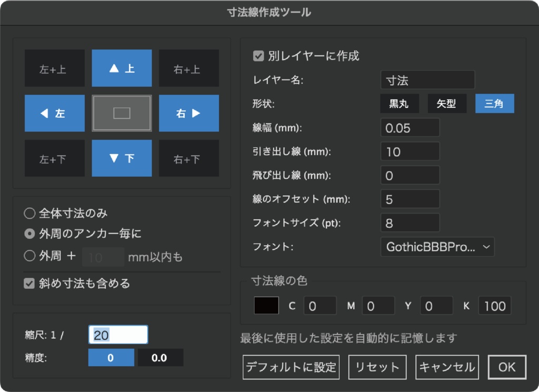This screenshot has height=392, width=539.
Task: Select 黒丸 shape option
Action: pyautogui.click(x=400, y=104)
